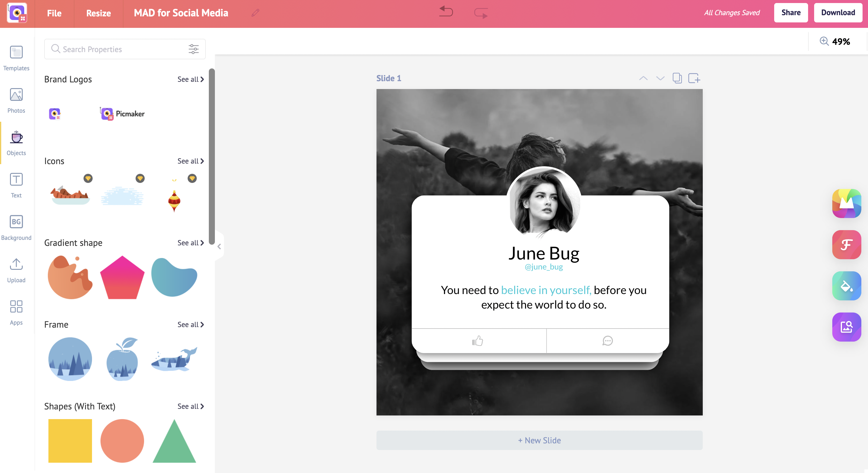Open the Text sidebar tab
Image resolution: width=868 pixels, height=473 pixels.
pyautogui.click(x=16, y=186)
